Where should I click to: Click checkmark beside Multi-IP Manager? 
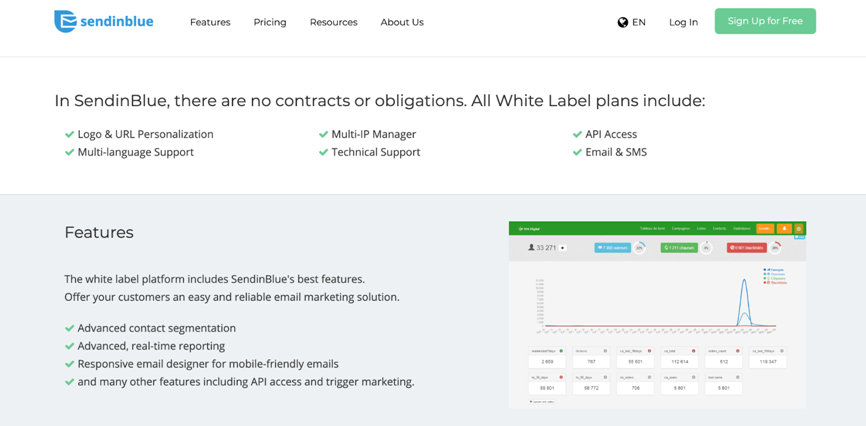tap(323, 134)
